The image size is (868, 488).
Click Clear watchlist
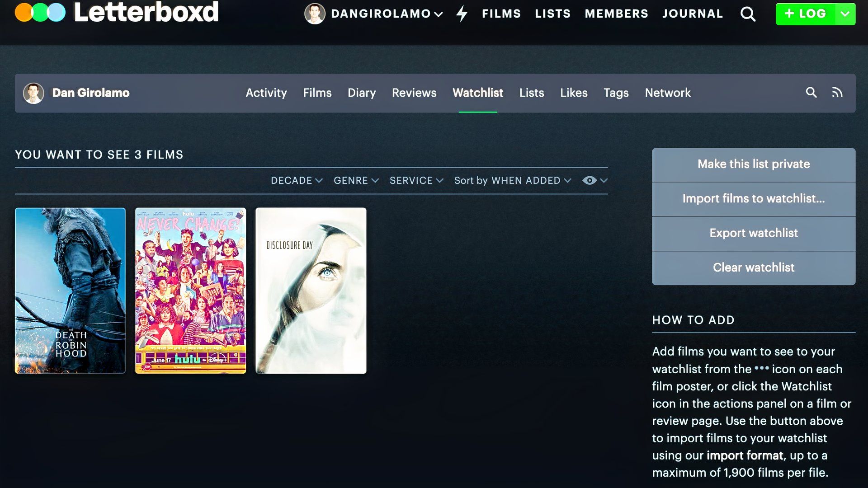point(754,267)
